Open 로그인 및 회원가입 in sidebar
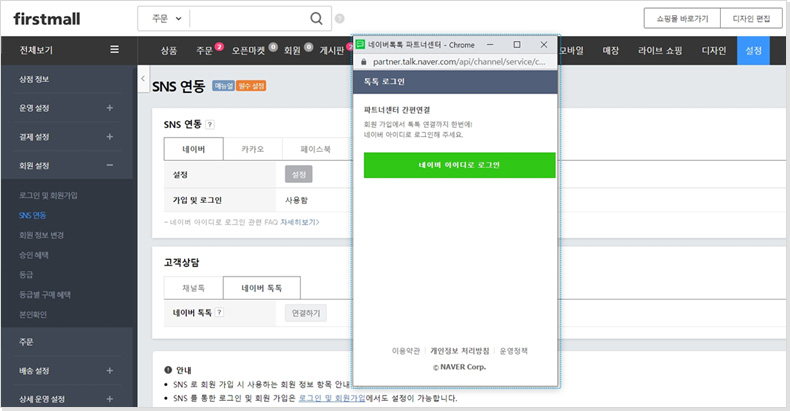Image resolution: width=790 pixels, height=411 pixels. coord(48,195)
